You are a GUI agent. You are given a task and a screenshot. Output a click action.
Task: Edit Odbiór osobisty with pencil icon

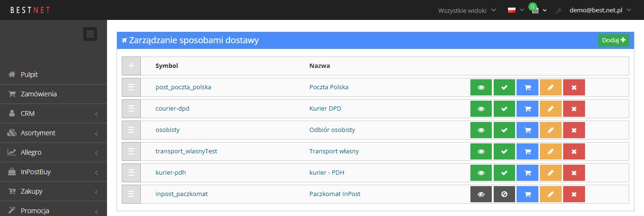point(551,130)
